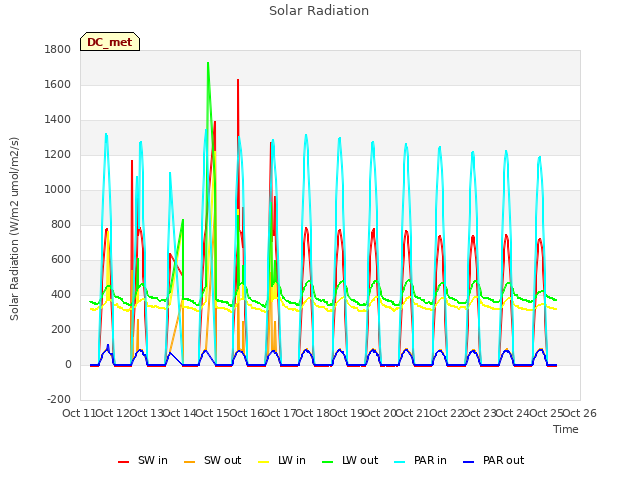Click the 600 y-axis tick label
The image size is (640, 480).
[61, 260]
